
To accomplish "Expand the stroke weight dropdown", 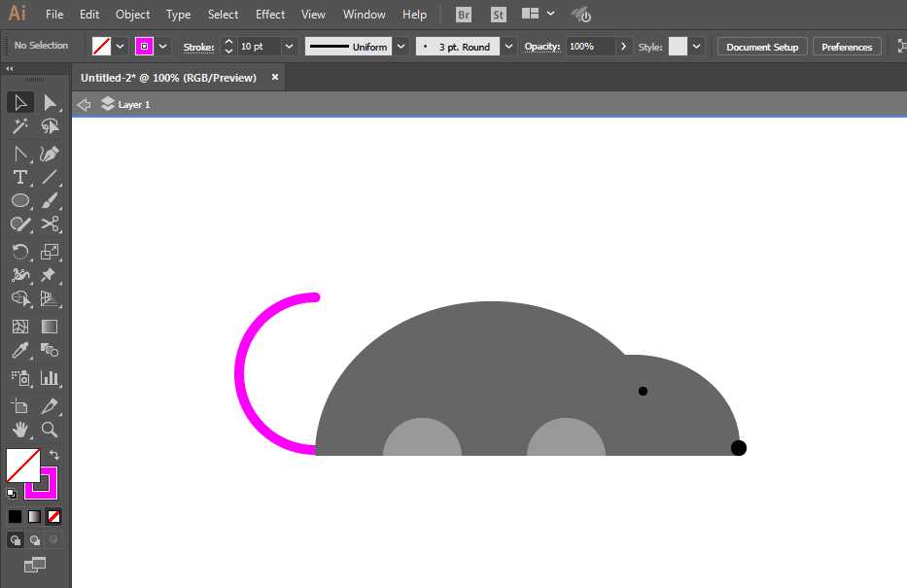I will (x=289, y=47).
